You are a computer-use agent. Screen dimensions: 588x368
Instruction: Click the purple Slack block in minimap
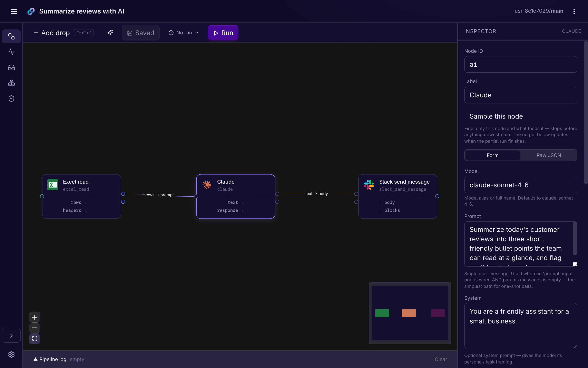click(438, 313)
